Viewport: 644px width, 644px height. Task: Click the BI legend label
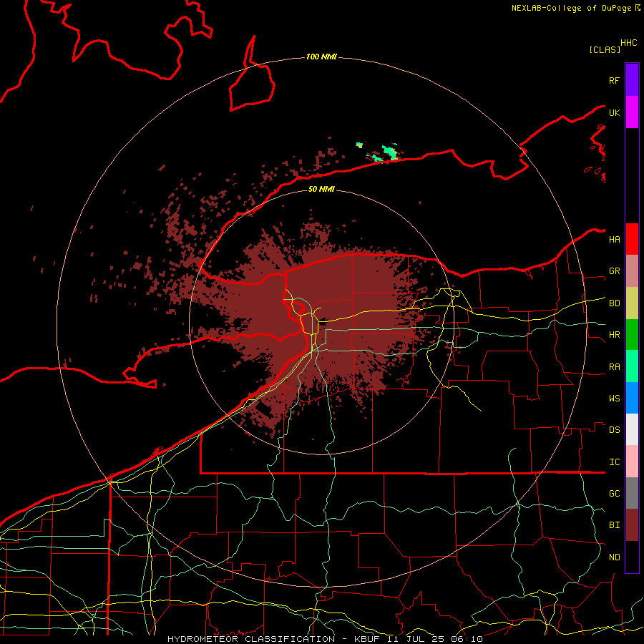coord(614,525)
